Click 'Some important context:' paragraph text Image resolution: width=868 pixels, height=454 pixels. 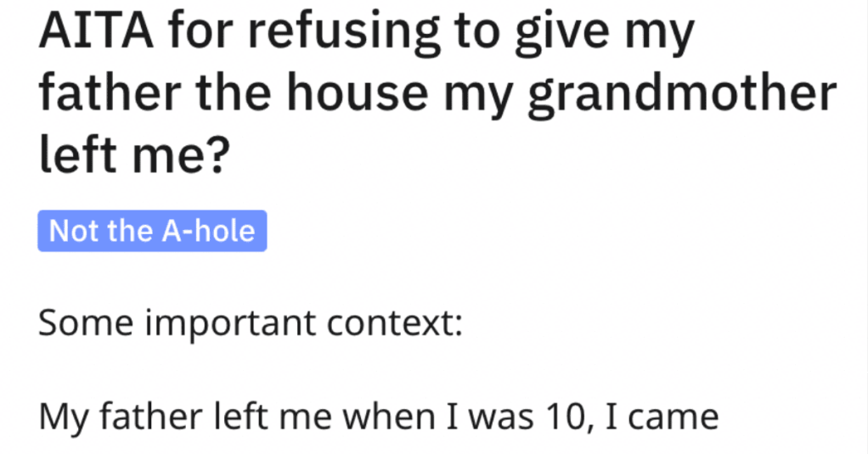251,323
